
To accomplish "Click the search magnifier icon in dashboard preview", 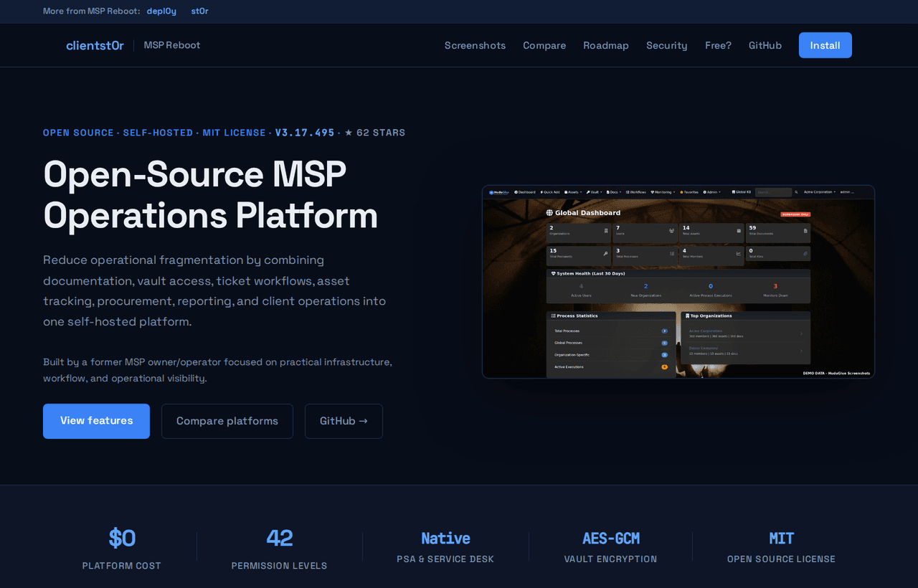I will click(796, 192).
